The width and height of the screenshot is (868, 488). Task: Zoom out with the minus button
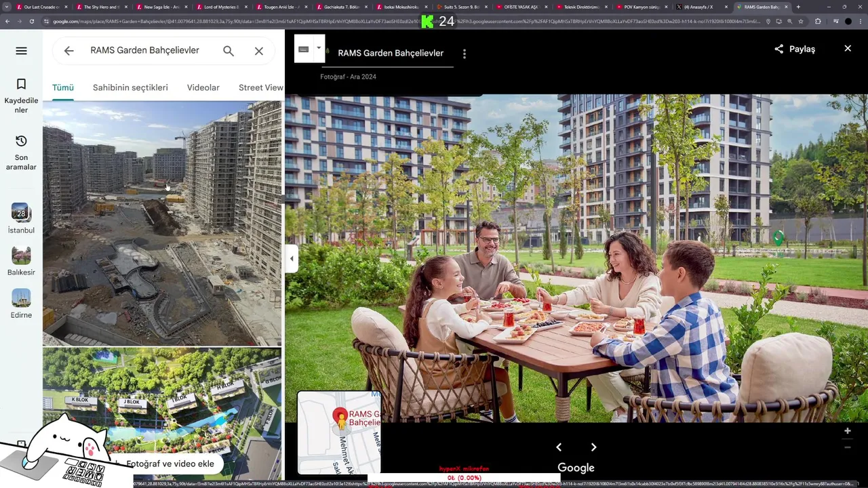[848, 447]
